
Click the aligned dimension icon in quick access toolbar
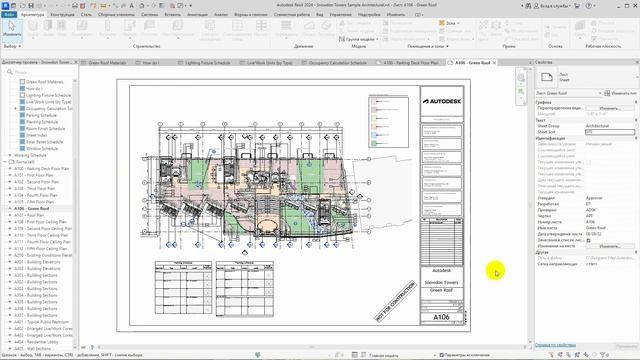point(116,6)
